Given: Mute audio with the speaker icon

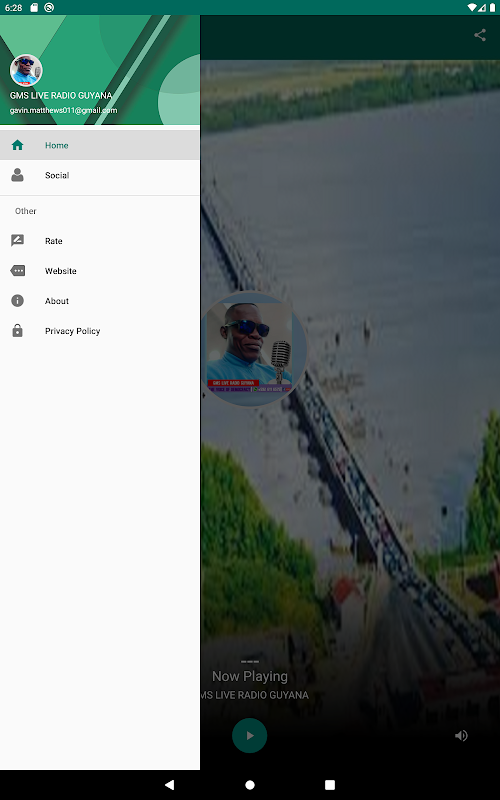Looking at the screenshot, I should pos(461,735).
